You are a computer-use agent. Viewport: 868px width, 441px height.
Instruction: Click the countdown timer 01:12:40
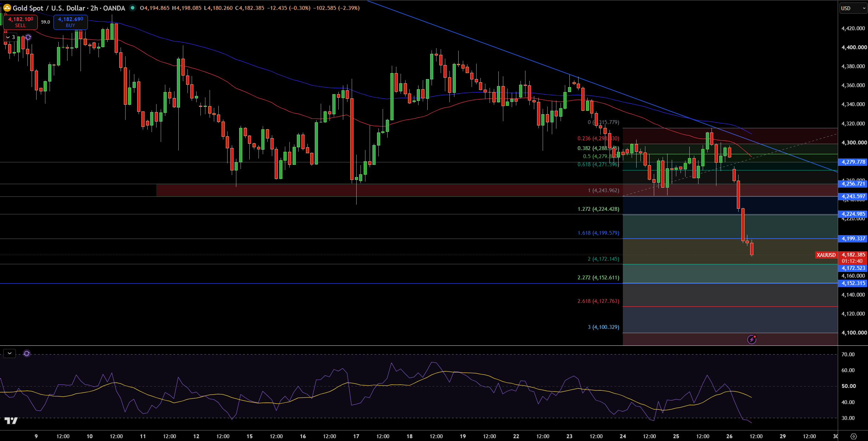tap(852, 261)
